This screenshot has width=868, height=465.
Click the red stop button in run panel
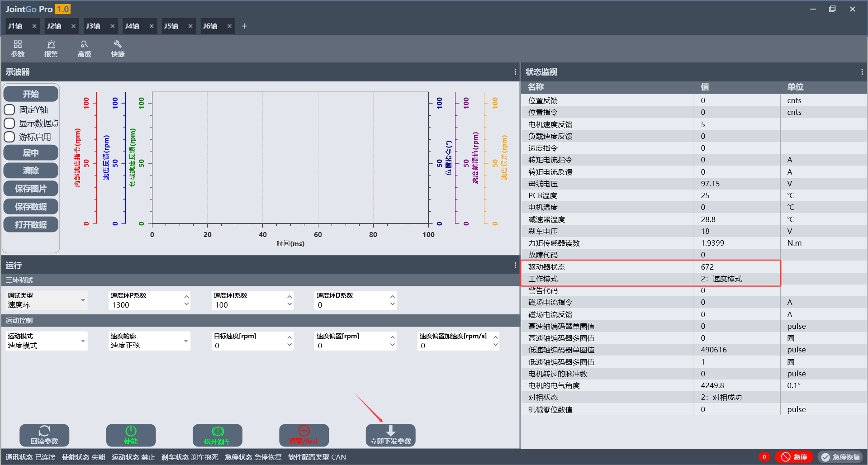[x=304, y=435]
